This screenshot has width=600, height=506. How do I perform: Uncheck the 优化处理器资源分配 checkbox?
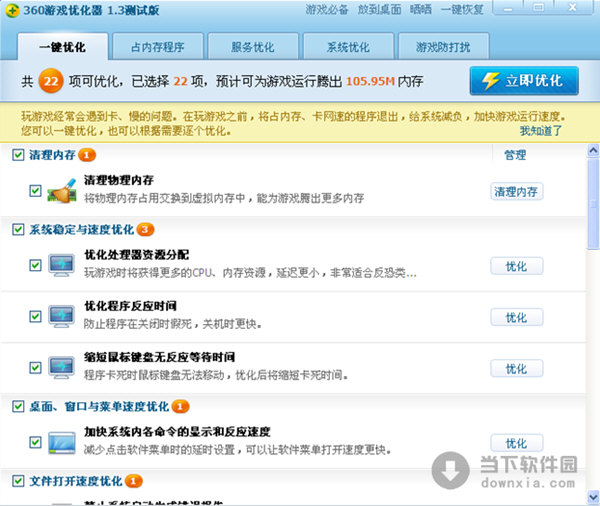35,265
